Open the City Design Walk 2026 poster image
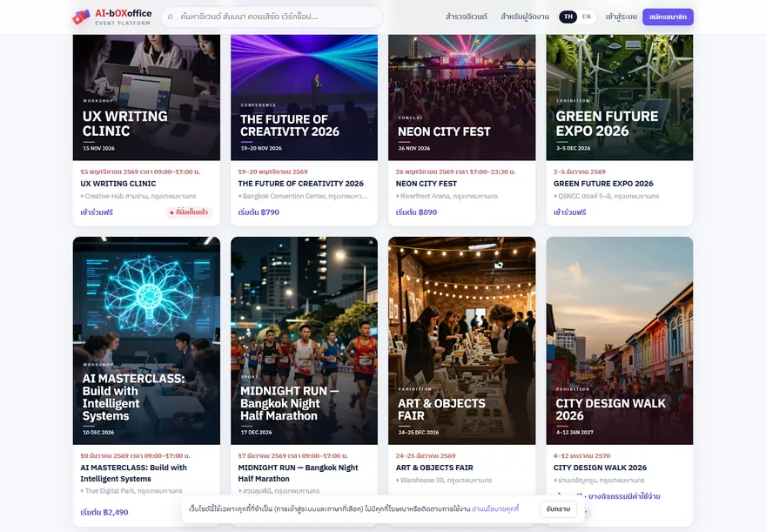 pyautogui.click(x=620, y=340)
